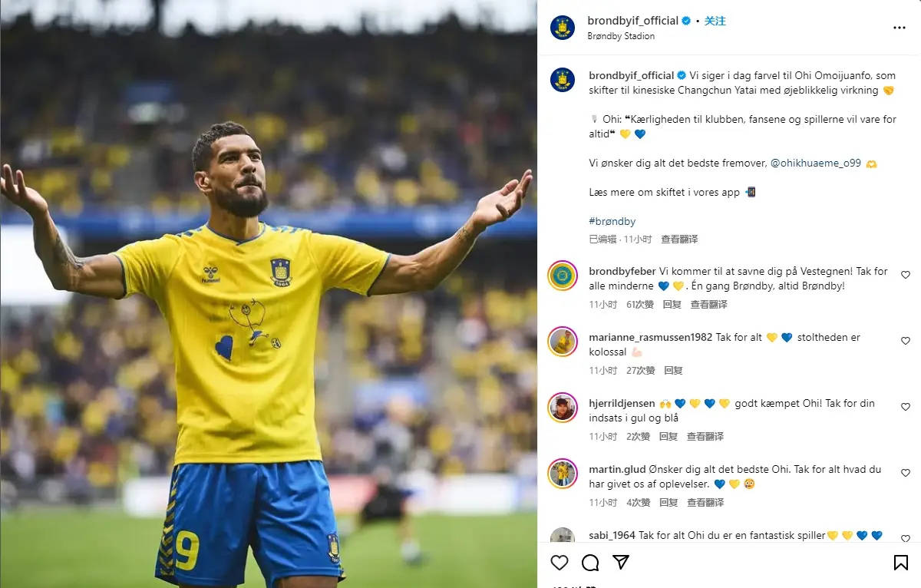921x588 pixels.
Task: Like the post with the heart icon
Action: (x=560, y=563)
